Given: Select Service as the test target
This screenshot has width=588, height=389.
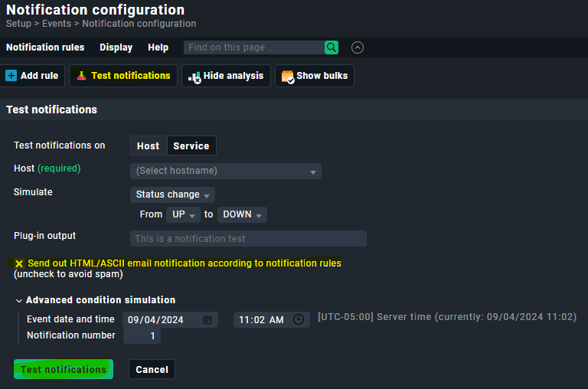Looking at the screenshot, I should [191, 146].
